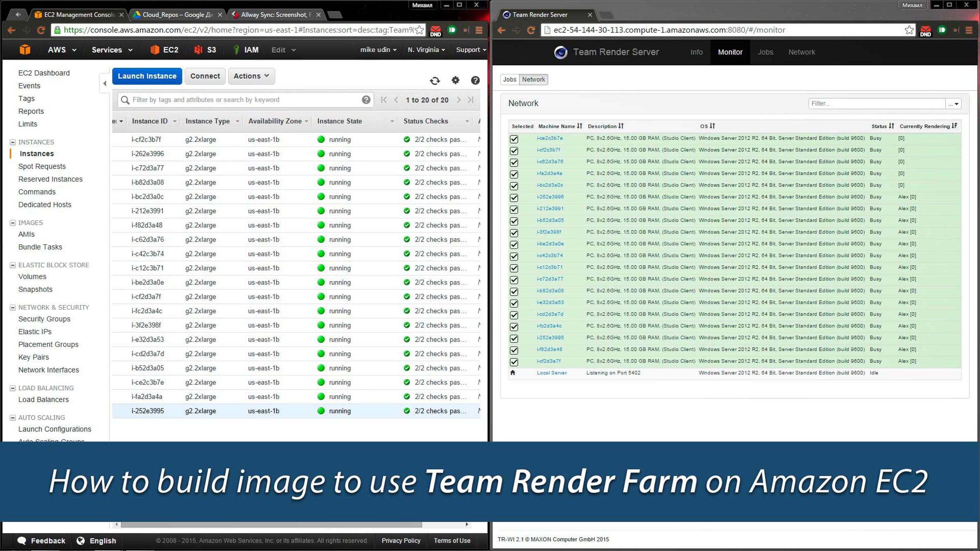Collapse the ELASTIC BLOCK STORE section

(13, 265)
